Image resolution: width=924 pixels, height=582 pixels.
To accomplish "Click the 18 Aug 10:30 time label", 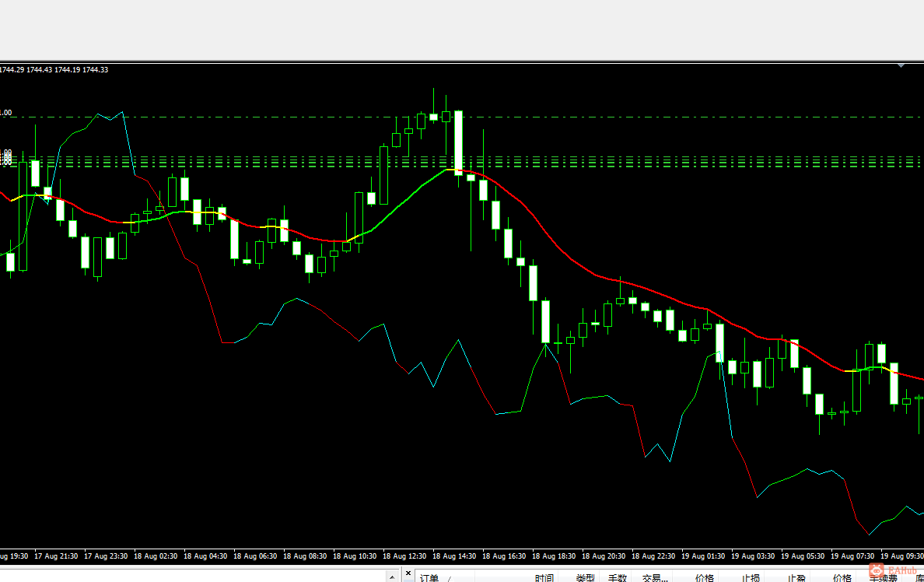I will 355,556.
